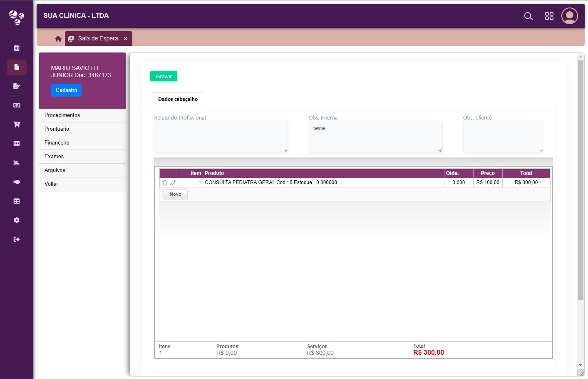Open Prontuário menu item
This screenshot has width=588, height=379.
82,129
